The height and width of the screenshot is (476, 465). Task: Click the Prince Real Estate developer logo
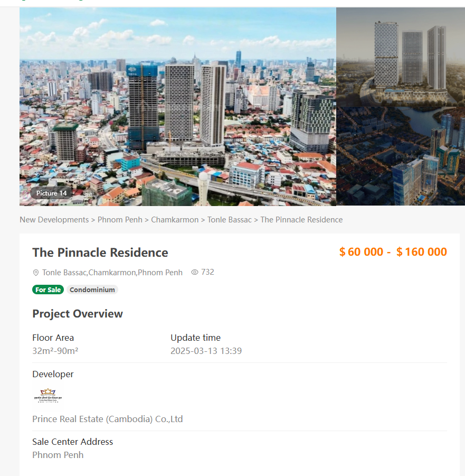point(48,395)
